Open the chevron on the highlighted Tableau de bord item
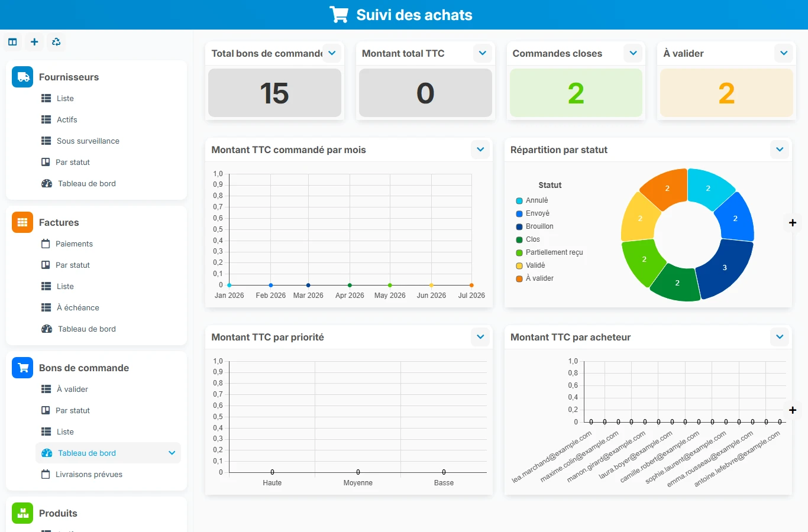Image resolution: width=808 pixels, height=532 pixels. click(x=172, y=453)
